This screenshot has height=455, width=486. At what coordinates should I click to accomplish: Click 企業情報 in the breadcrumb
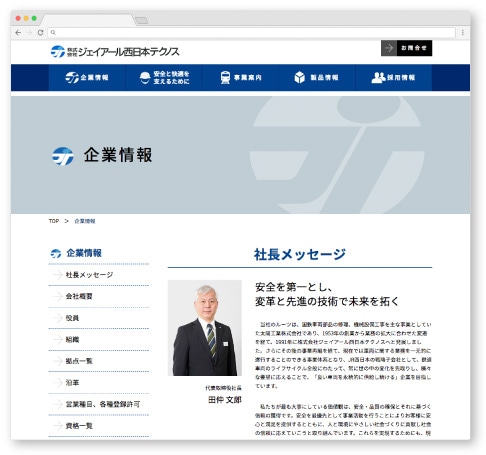(85, 221)
